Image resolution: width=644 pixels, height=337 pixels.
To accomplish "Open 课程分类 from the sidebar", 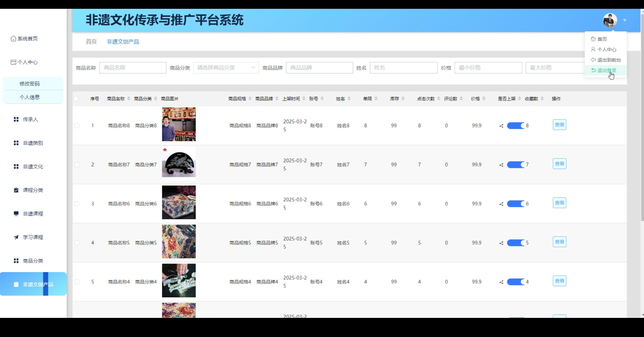I will pyautogui.click(x=32, y=190).
